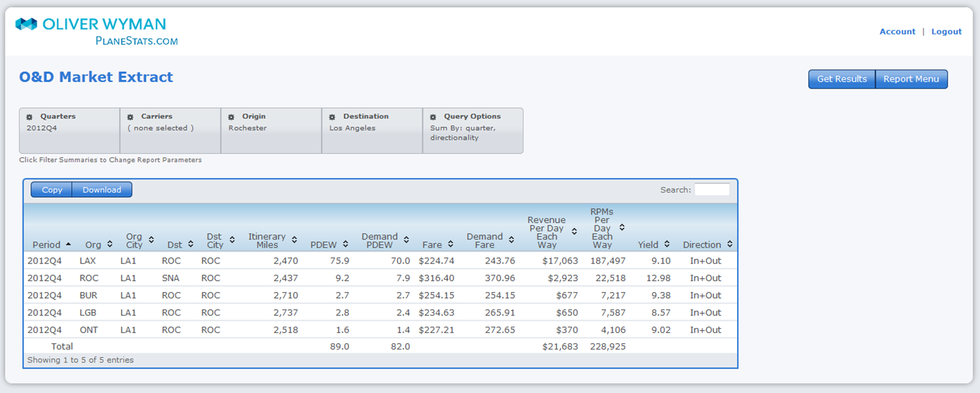Click the 75.9 PDEW value
This screenshot has width=980, height=393.
pyautogui.click(x=340, y=261)
